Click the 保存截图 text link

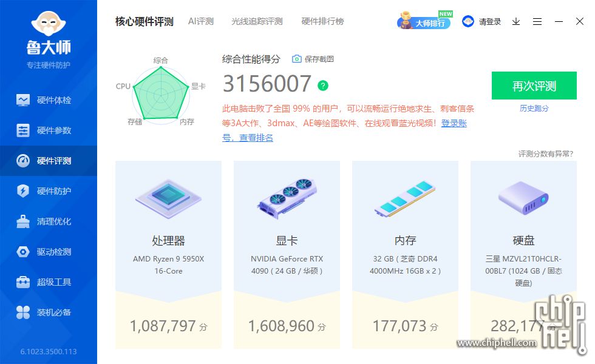(319, 59)
